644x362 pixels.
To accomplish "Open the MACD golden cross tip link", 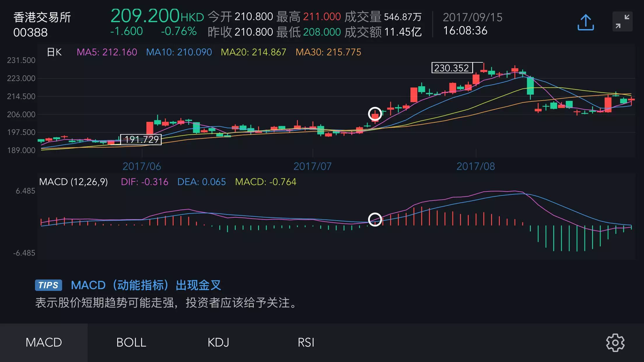I will point(146,286).
